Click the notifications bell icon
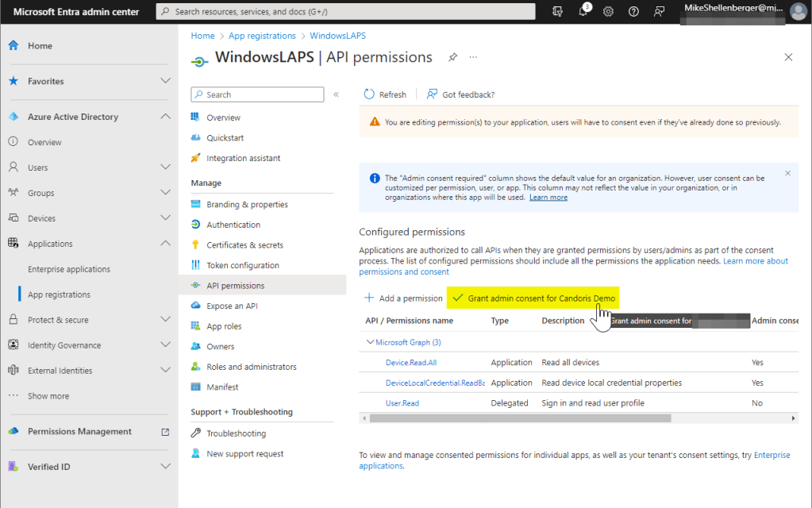Image resolution: width=812 pixels, height=508 pixels. click(583, 12)
